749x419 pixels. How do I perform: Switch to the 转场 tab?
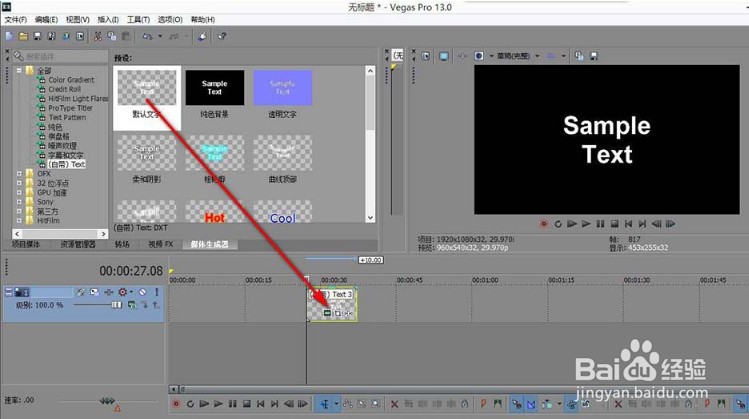tap(122, 244)
